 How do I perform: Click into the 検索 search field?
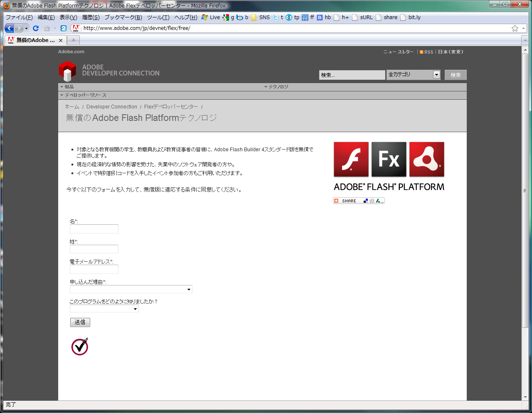352,75
